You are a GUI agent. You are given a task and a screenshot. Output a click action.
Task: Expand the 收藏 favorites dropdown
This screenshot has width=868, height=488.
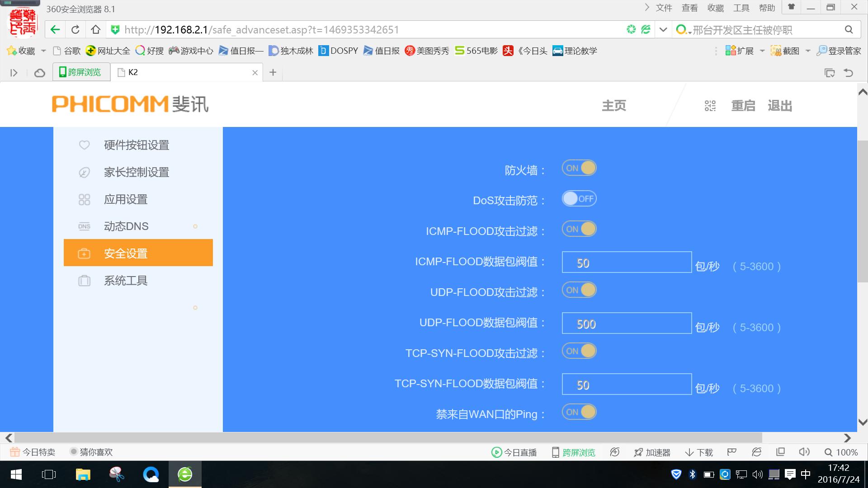pyautogui.click(x=43, y=51)
